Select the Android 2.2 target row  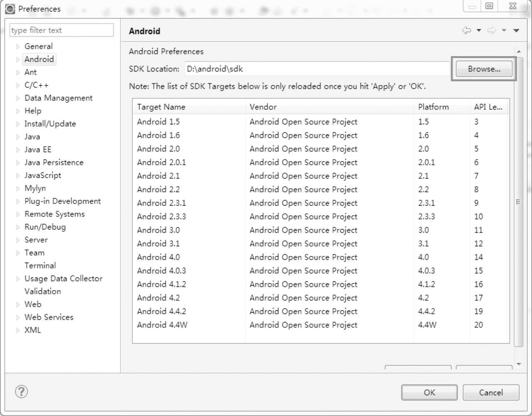(321, 189)
